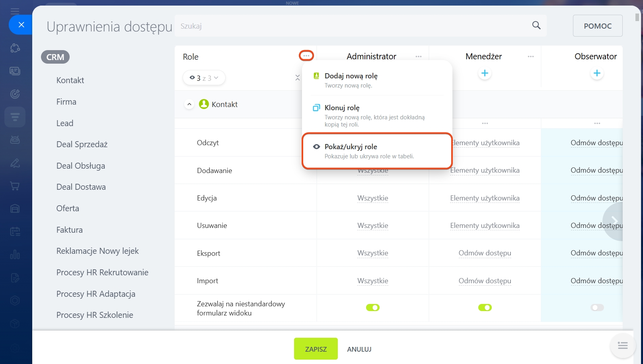Click ANULUJ cancel button
643x364 pixels.
pyautogui.click(x=359, y=349)
